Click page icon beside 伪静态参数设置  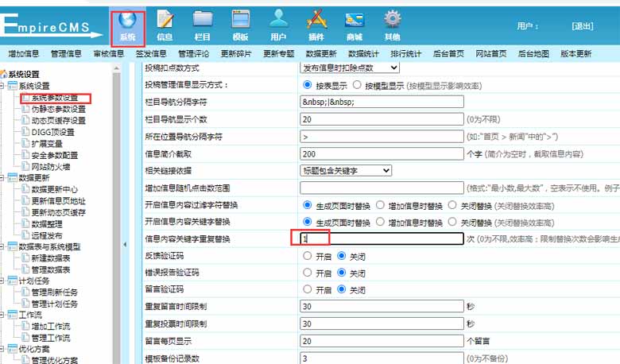(x=25, y=109)
